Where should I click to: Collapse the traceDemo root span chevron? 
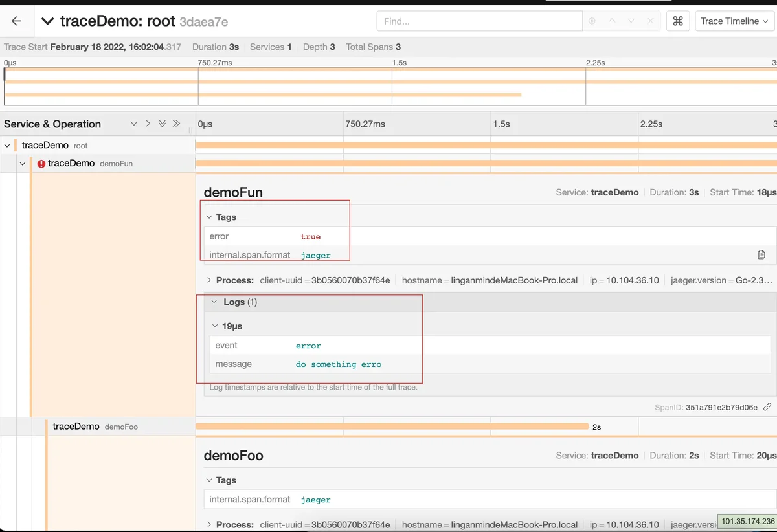click(7, 146)
